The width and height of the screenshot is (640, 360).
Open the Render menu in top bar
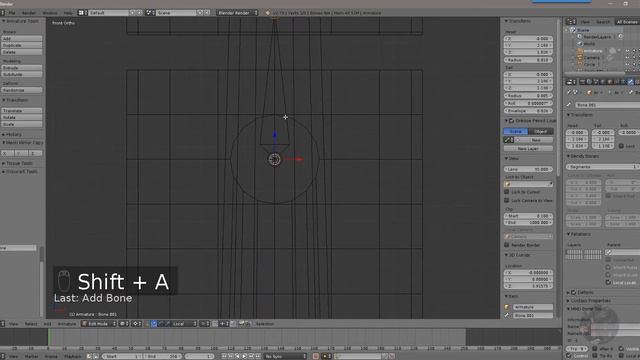[29, 13]
